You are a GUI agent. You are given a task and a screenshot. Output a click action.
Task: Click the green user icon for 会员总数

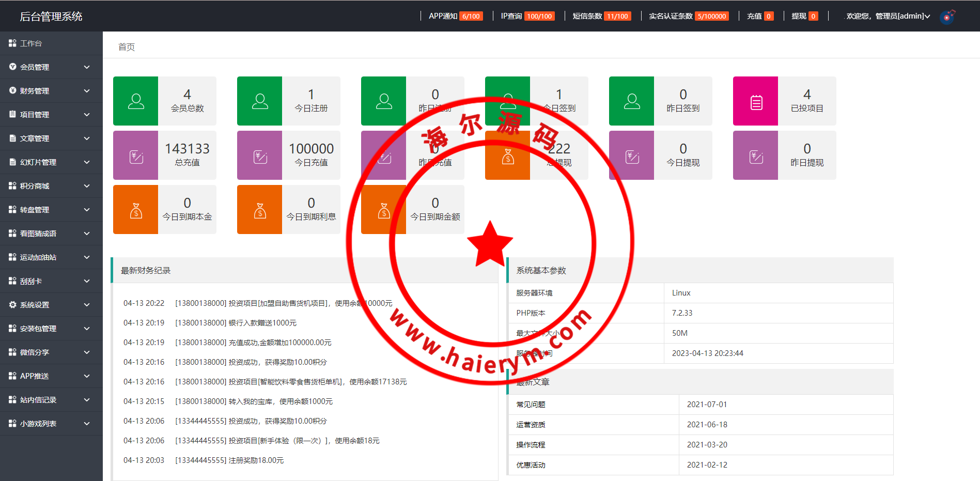click(x=135, y=101)
